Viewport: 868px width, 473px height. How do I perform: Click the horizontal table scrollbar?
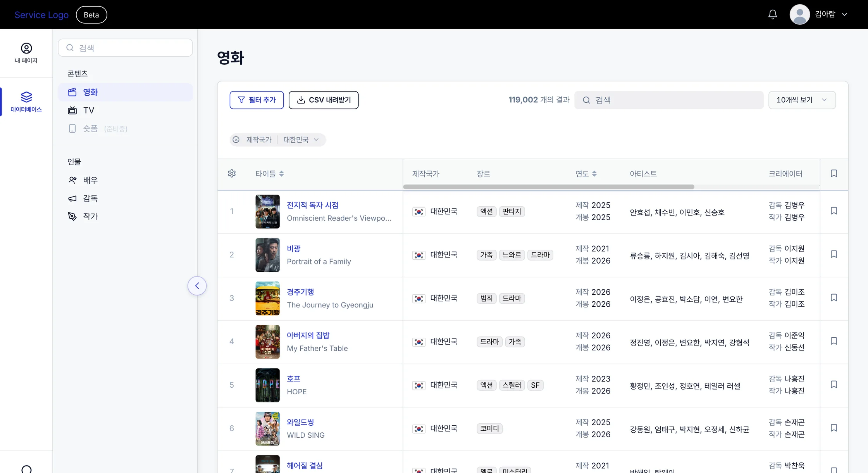tap(549, 187)
